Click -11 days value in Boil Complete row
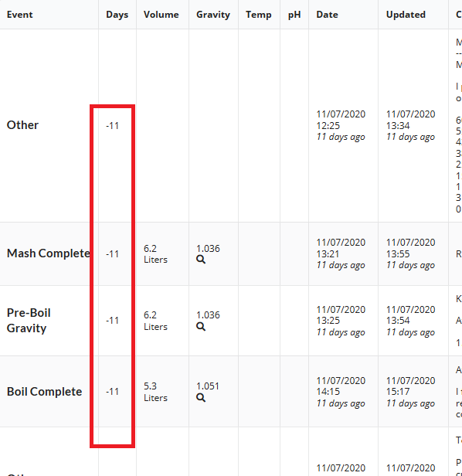 click(x=112, y=392)
